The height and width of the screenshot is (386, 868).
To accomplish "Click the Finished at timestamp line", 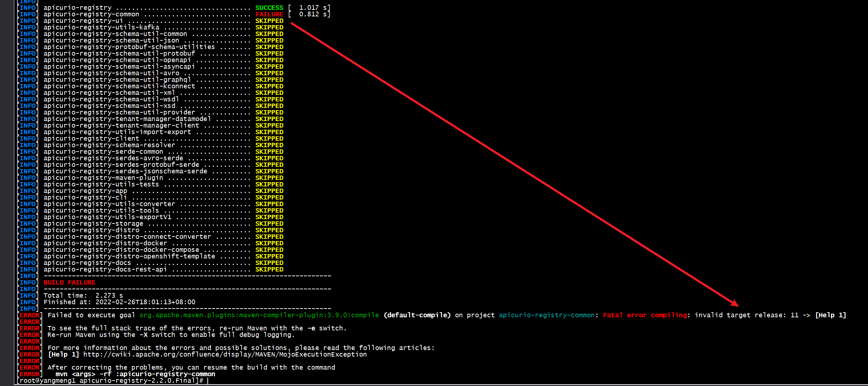I will 119,302.
